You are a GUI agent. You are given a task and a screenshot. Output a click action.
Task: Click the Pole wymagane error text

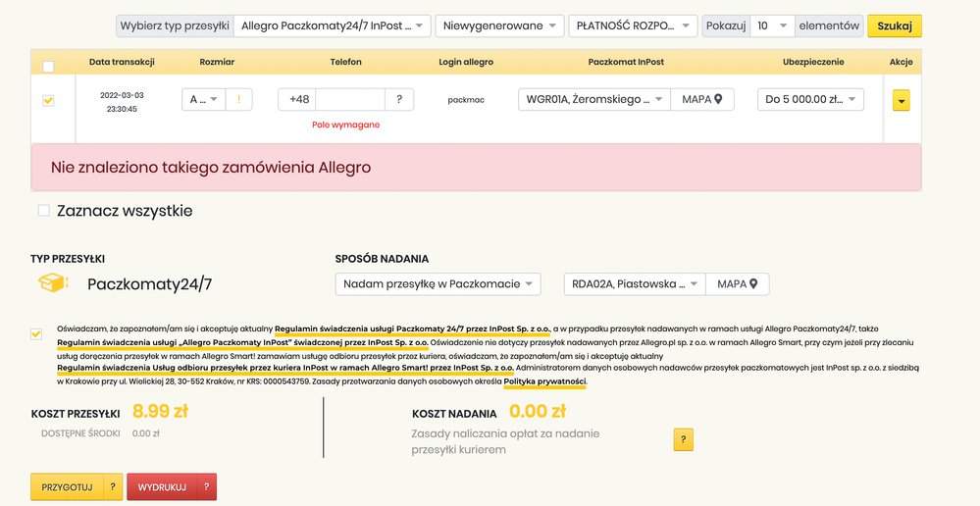(345, 125)
